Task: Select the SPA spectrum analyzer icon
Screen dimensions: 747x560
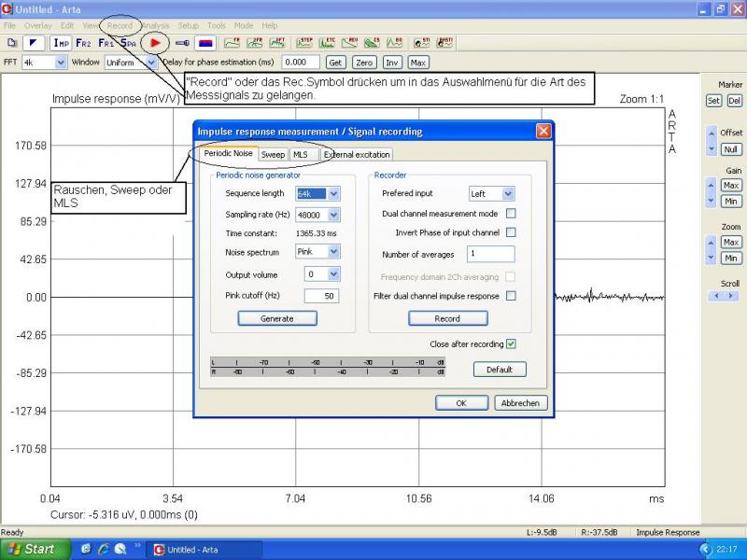Action: (x=128, y=43)
